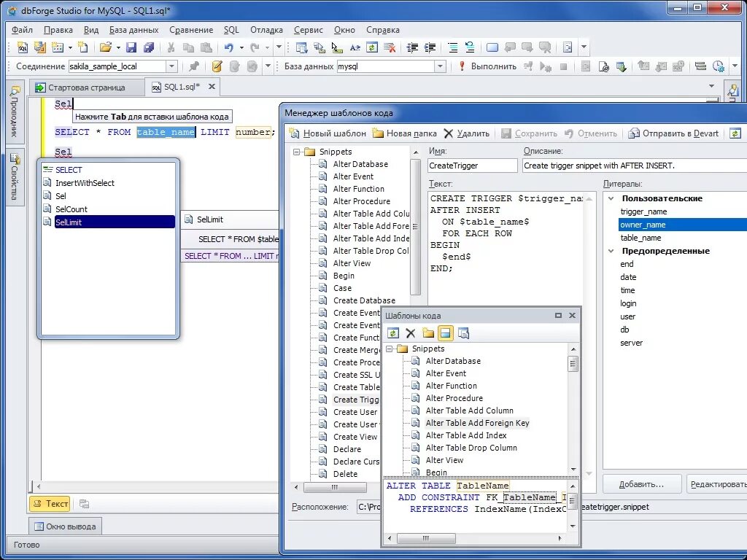Click the delete X icon in Шаблоны кода panel
The height and width of the screenshot is (560, 747).
coord(411,333)
